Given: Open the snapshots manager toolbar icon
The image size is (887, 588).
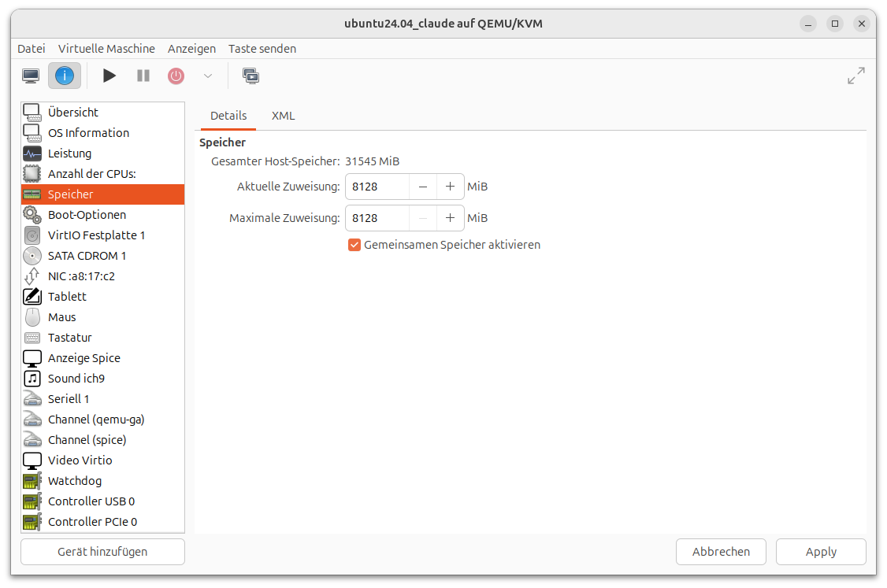Looking at the screenshot, I should [x=251, y=76].
